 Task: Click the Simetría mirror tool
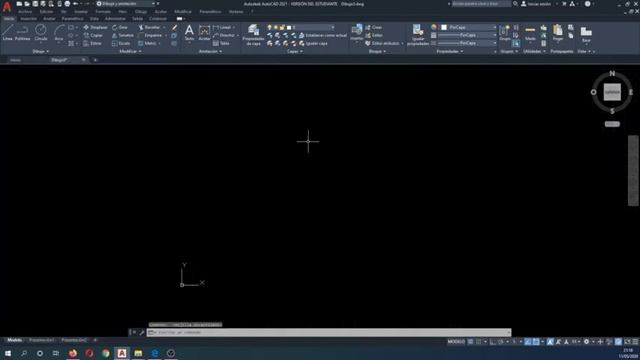point(122,36)
